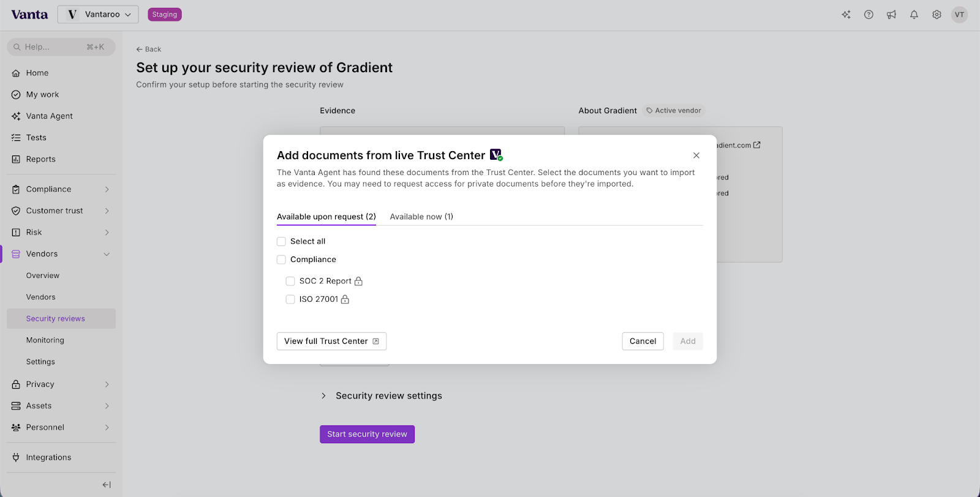Image resolution: width=980 pixels, height=497 pixels.
Task: Expand the Customer trust sidebar section
Action: [107, 211]
